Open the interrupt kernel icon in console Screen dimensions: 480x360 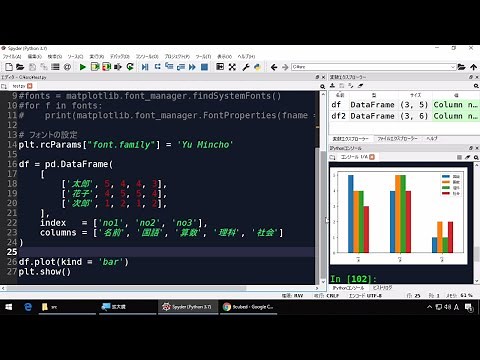click(459, 157)
